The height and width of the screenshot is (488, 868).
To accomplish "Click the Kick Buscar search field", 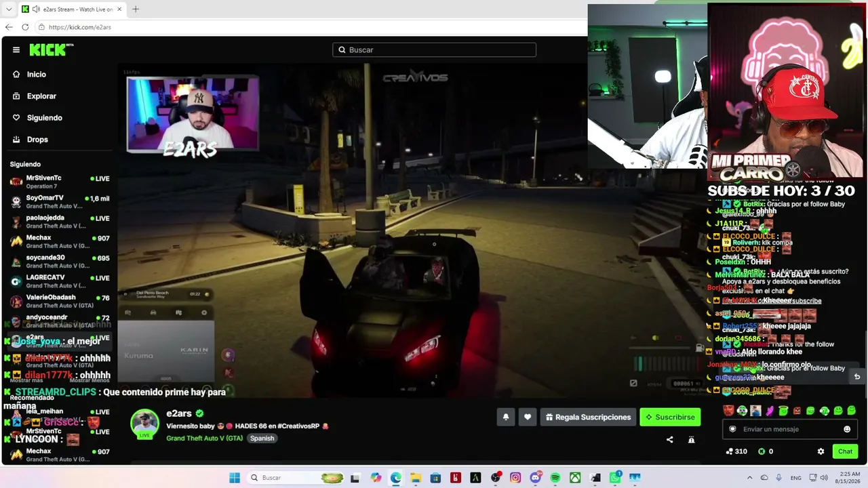I will pyautogui.click(x=434, y=49).
